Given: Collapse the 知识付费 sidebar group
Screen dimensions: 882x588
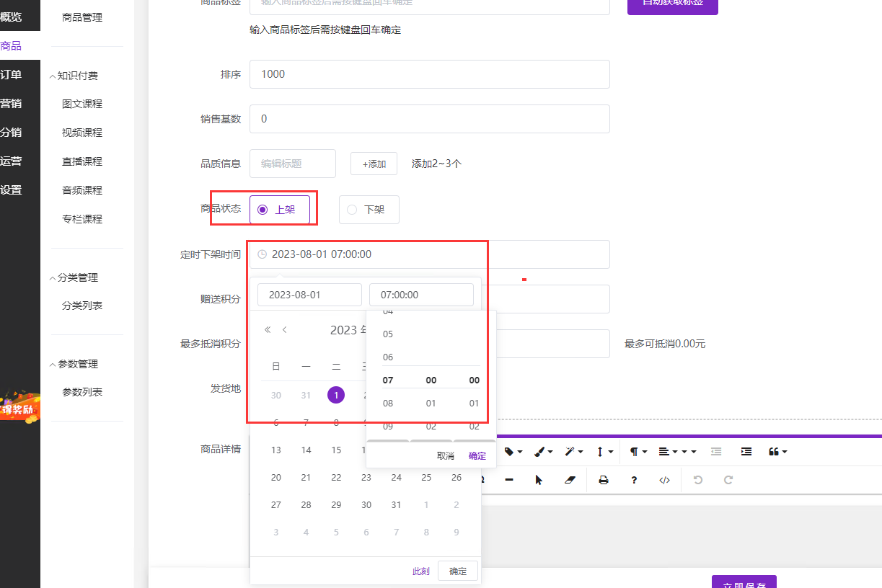Looking at the screenshot, I should pos(53,76).
